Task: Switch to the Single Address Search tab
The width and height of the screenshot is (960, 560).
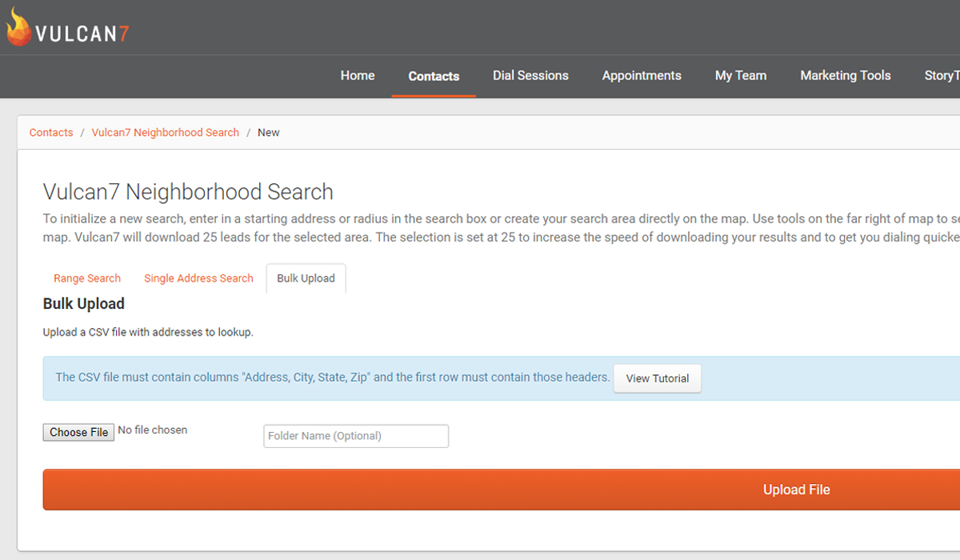Action: (198, 278)
